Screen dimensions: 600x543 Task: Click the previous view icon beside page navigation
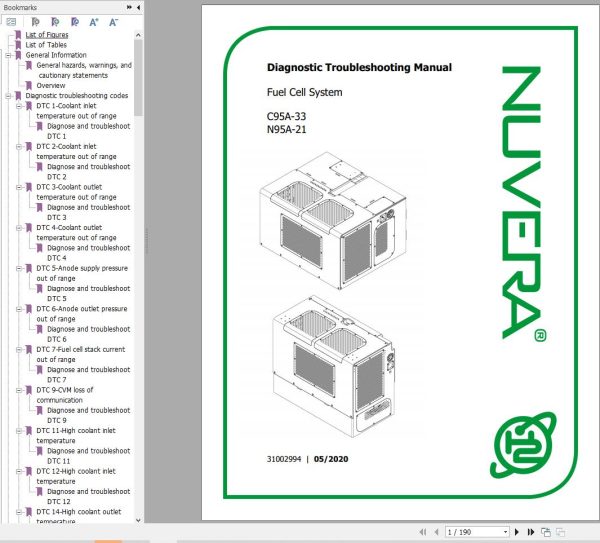tap(546, 532)
